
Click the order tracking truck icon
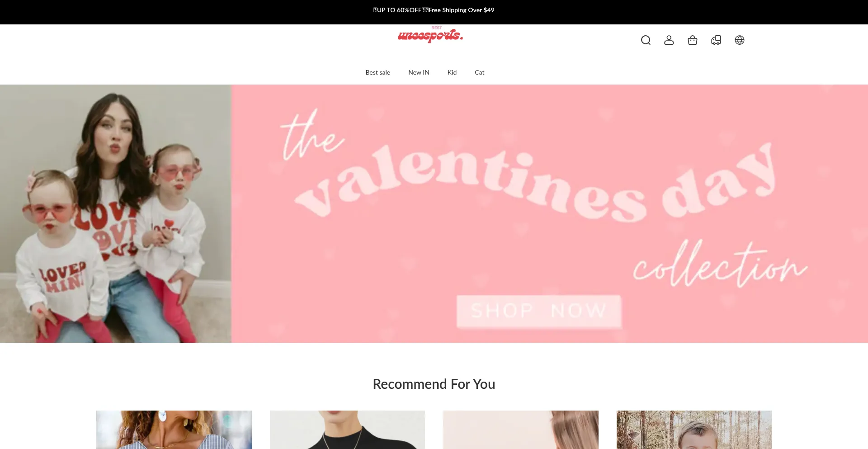coord(716,40)
